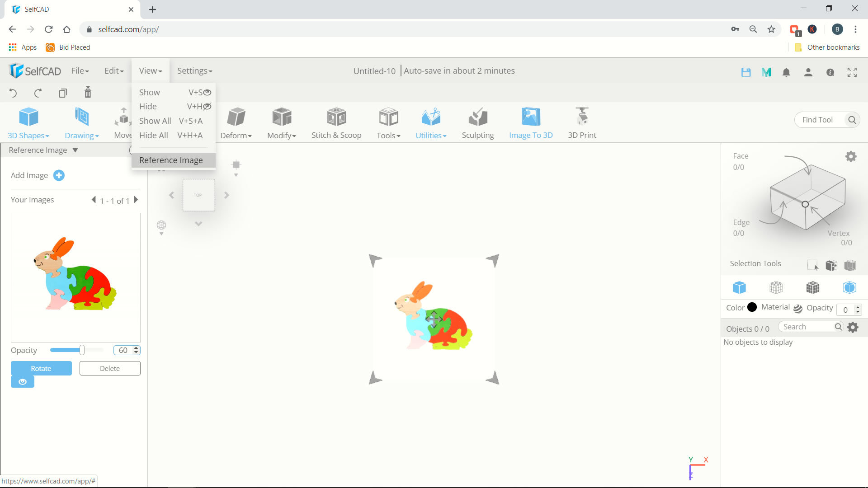
Task: Click the Undo arrow icon
Action: (x=13, y=93)
